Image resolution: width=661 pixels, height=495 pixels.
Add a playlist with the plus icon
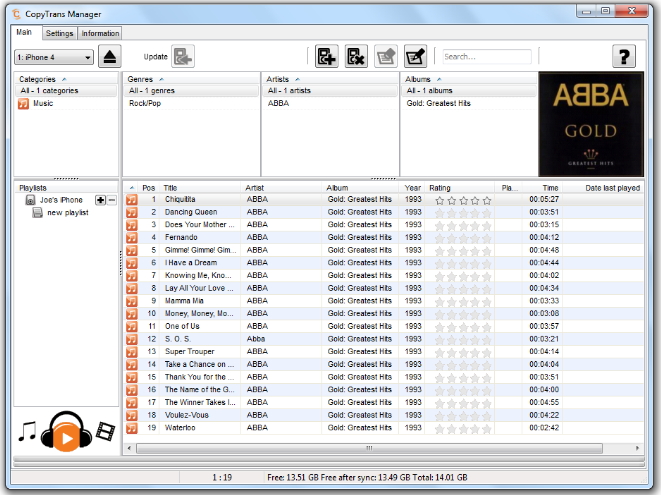pyautogui.click(x=100, y=200)
